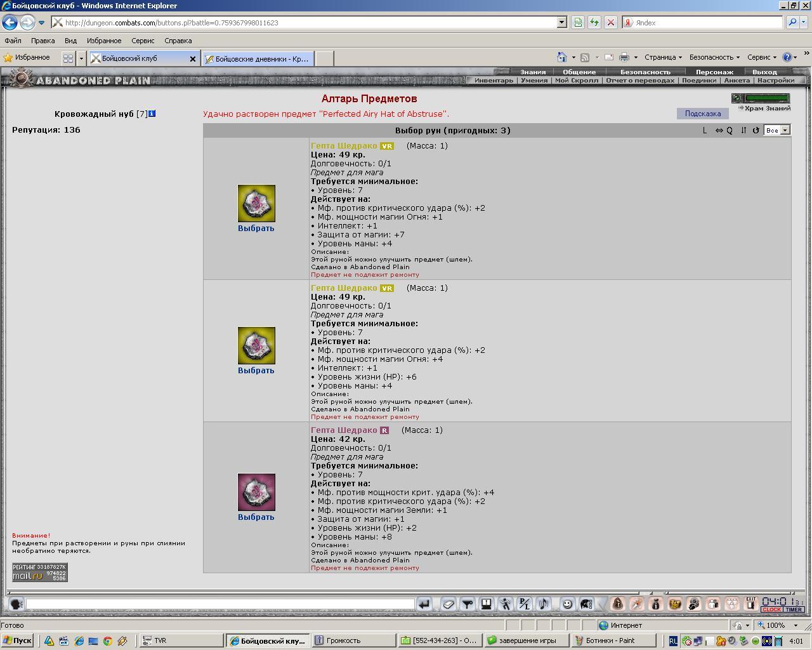Viewport: 812px width, 650px height.
Task: Click the money bag icon in bottom bar
Action: point(656,604)
